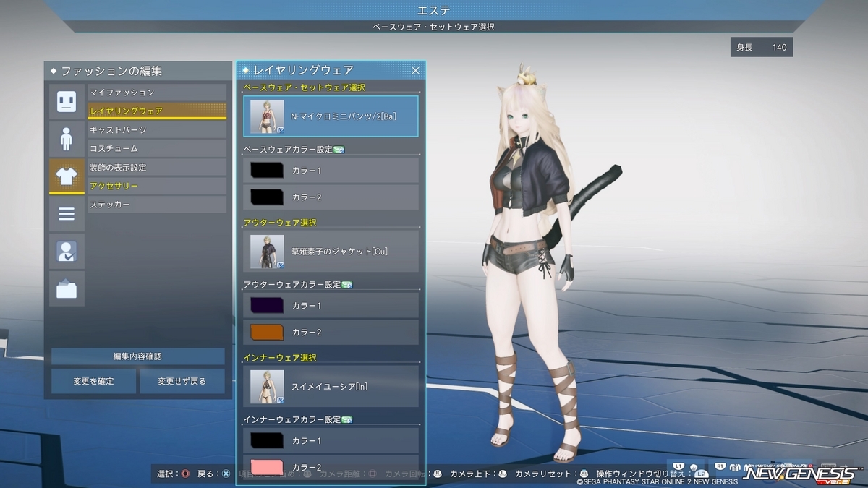
Task: Click the ファッションの編集 panel title
Action: tap(111, 71)
